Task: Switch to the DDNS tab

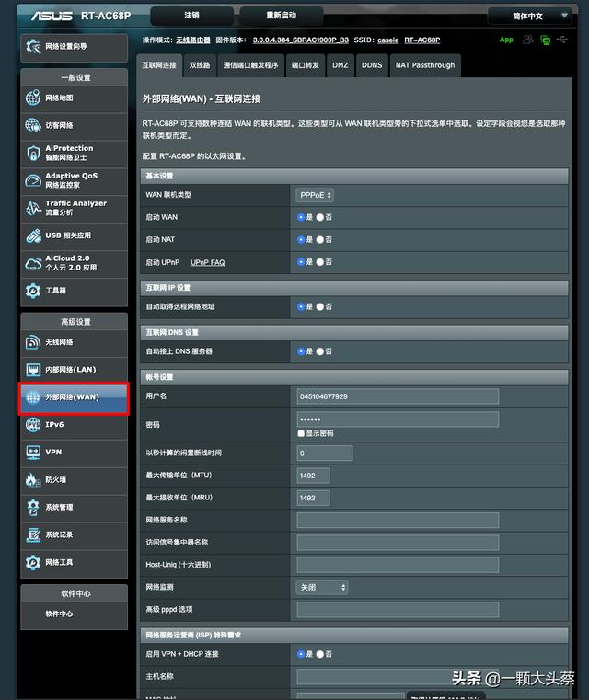Action: 372,65
